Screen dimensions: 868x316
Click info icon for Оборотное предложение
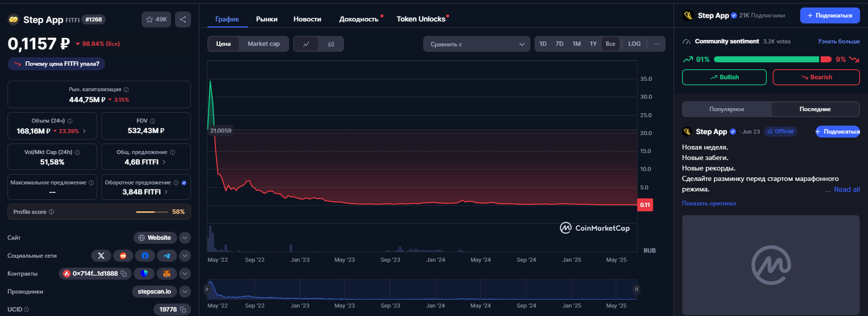pos(176,183)
